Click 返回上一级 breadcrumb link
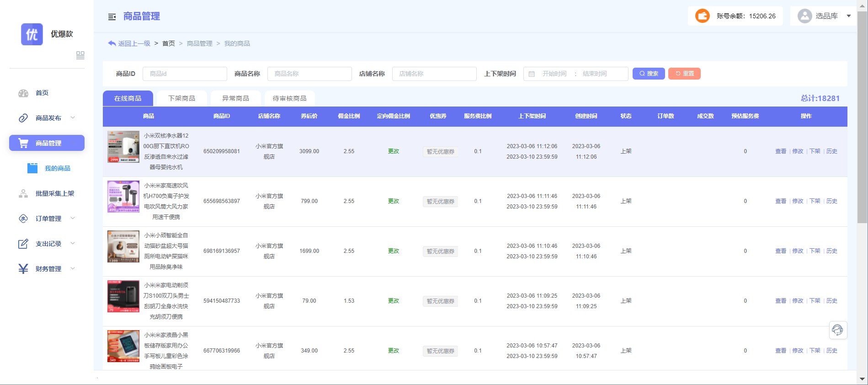 click(x=134, y=43)
